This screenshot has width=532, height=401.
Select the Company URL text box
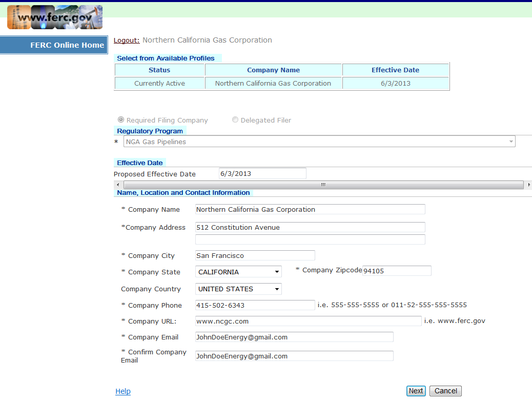[x=308, y=321]
